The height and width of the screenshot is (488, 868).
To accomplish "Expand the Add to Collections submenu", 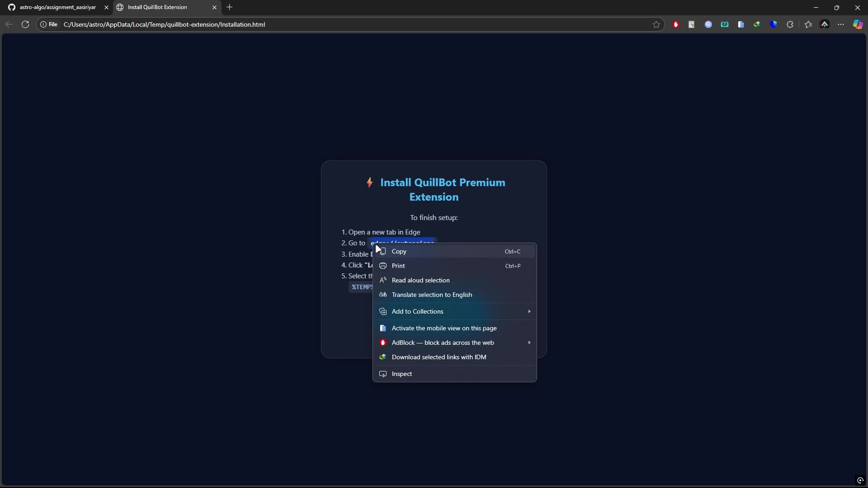I will tap(529, 311).
